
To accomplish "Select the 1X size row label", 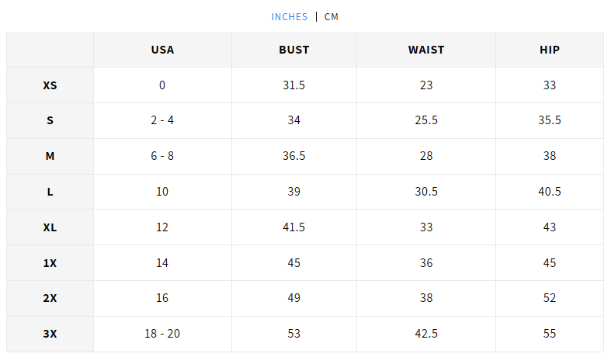I will (50, 263).
